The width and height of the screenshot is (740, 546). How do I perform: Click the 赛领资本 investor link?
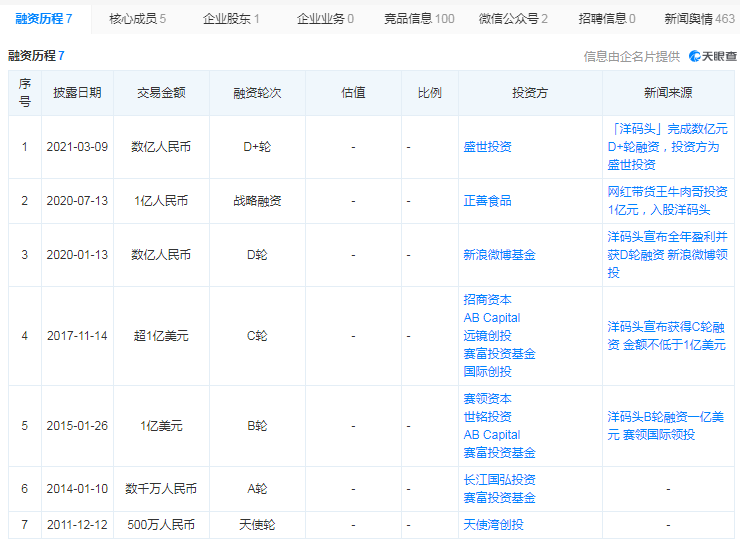(x=487, y=399)
